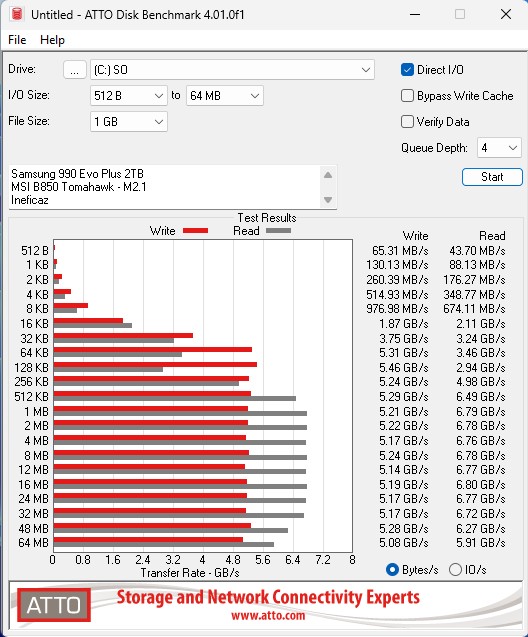Screen dimensions: 528x637
Task: Click the gray Read legend swatch
Action: tap(279, 231)
